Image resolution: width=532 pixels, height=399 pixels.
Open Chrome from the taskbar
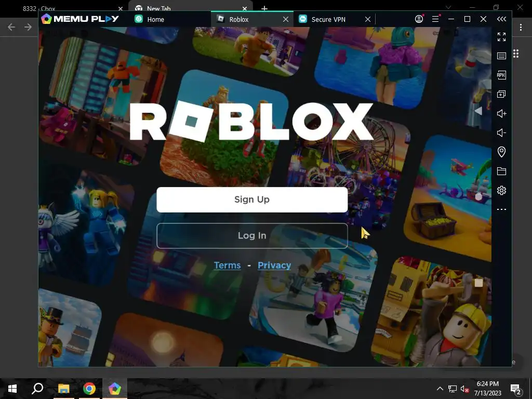click(x=89, y=389)
